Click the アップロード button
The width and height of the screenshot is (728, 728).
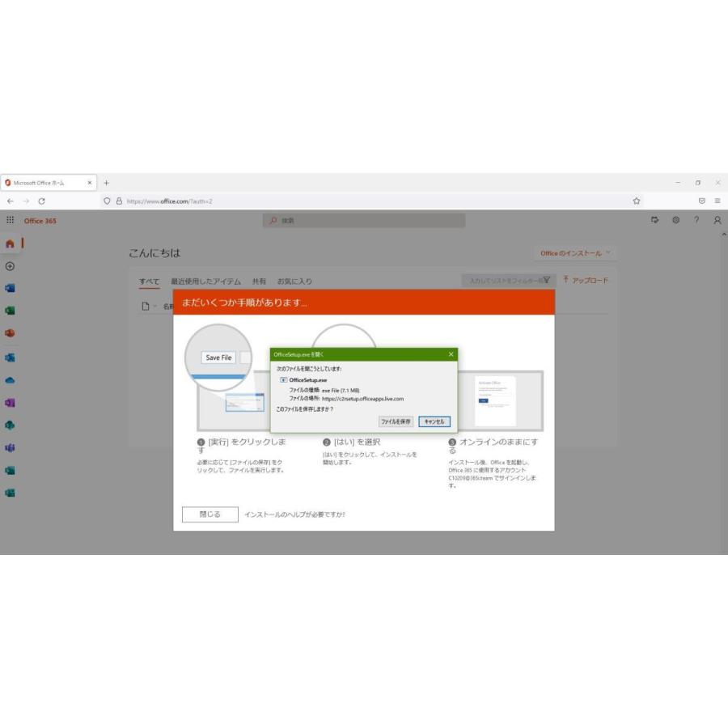(586, 280)
